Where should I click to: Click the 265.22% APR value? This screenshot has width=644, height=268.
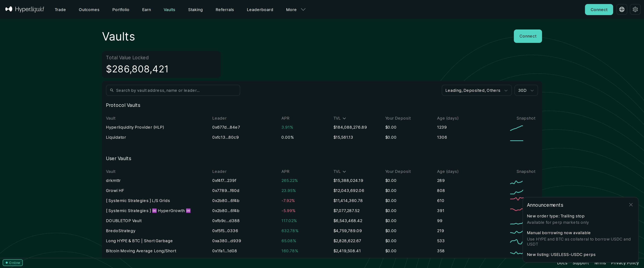tap(289, 180)
